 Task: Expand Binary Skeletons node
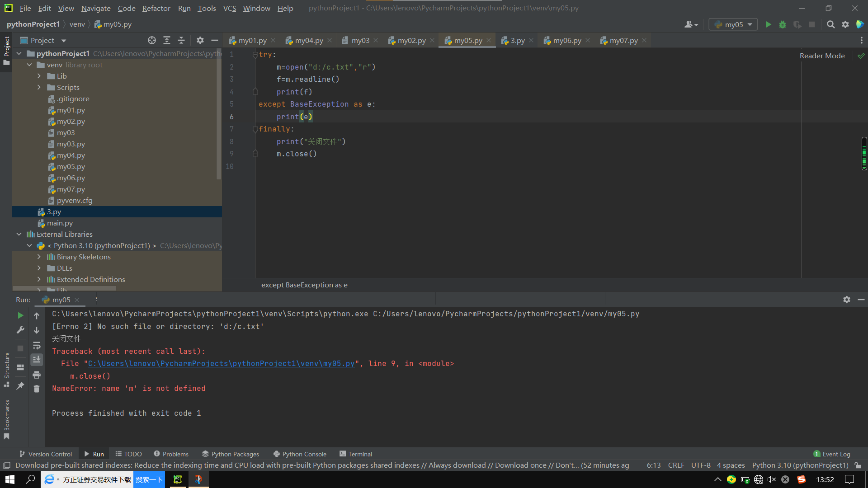(x=39, y=257)
